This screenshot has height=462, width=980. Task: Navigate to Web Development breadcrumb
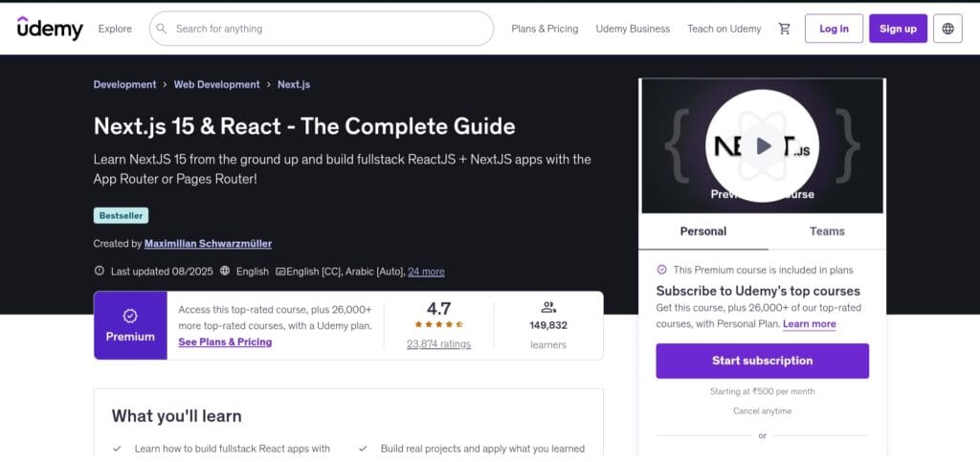216,84
